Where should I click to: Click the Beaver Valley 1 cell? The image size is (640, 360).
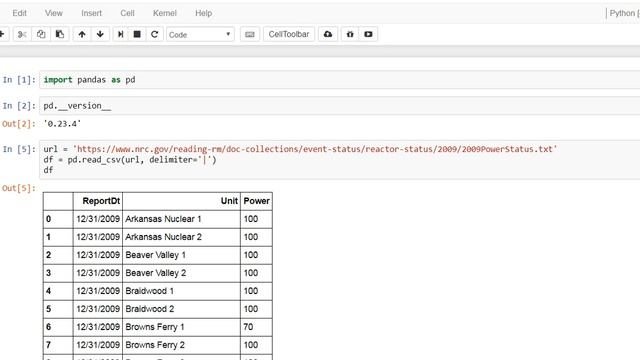coord(182,255)
